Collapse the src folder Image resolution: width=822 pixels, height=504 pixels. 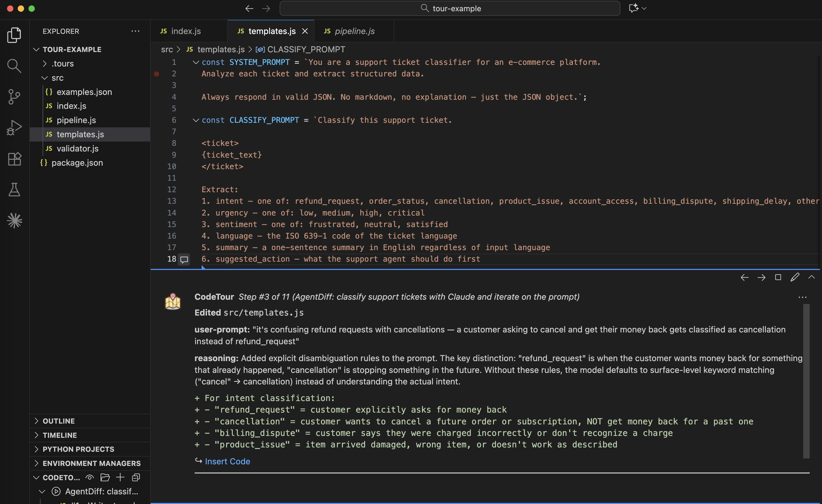tap(45, 78)
